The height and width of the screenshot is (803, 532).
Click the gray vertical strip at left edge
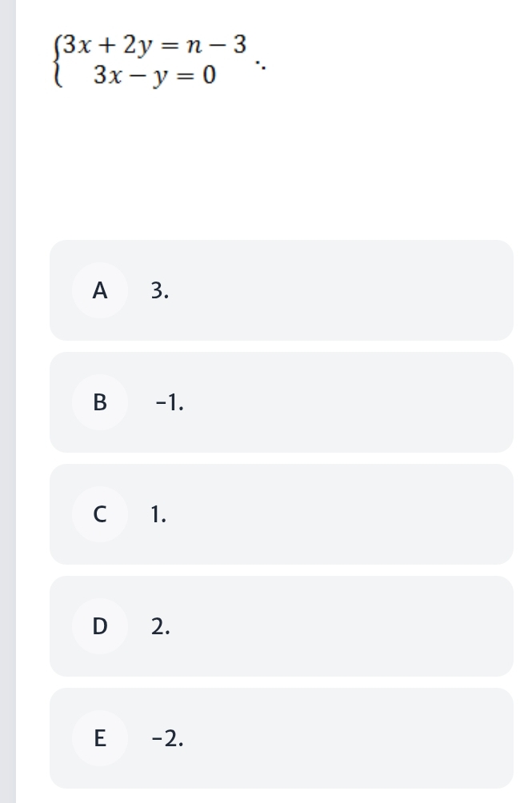[8, 401]
